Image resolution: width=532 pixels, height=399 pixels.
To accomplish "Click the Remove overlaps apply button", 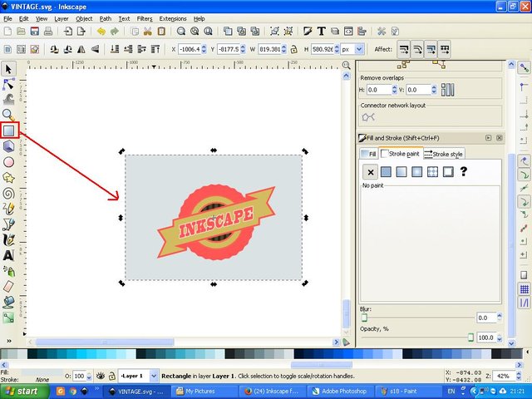I will (x=447, y=90).
